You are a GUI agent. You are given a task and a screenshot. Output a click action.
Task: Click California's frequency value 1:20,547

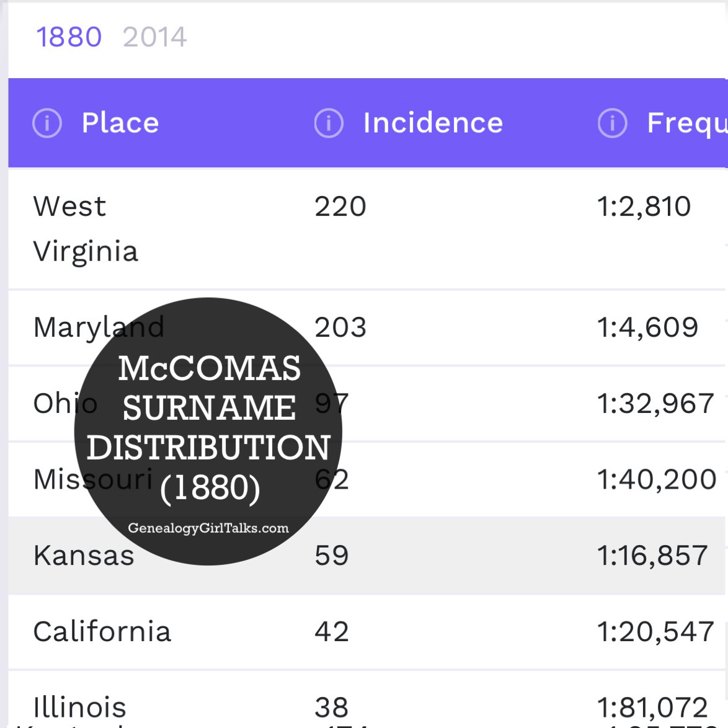coord(655,632)
